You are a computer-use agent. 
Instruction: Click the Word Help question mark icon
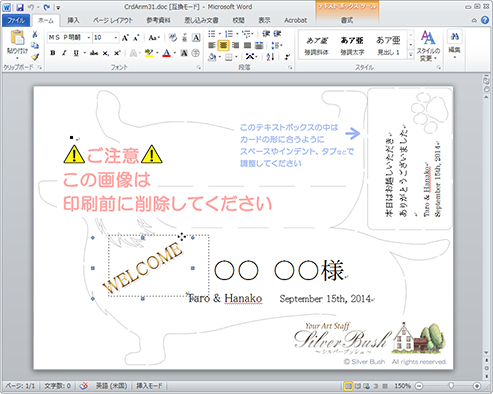click(485, 20)
